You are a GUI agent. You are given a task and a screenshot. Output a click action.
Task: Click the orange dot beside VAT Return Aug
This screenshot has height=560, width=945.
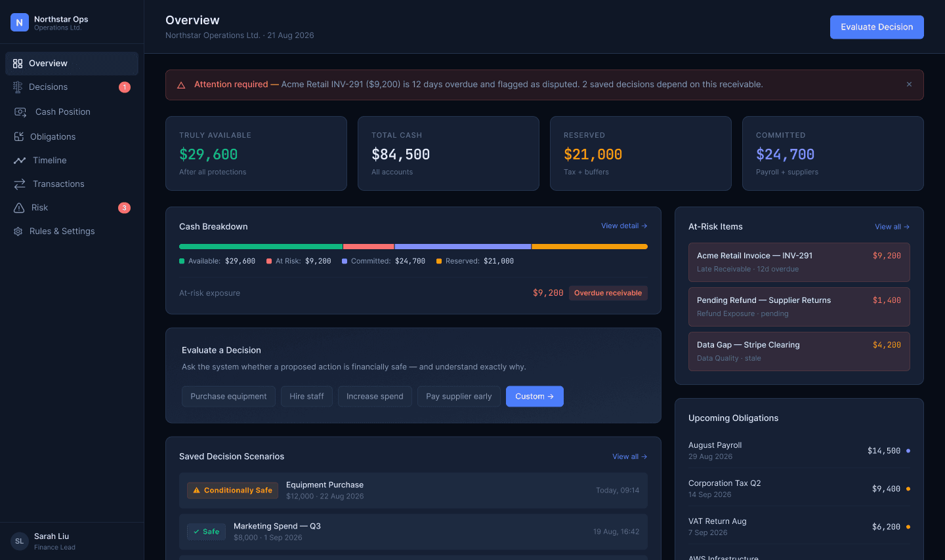click(908, 527)
